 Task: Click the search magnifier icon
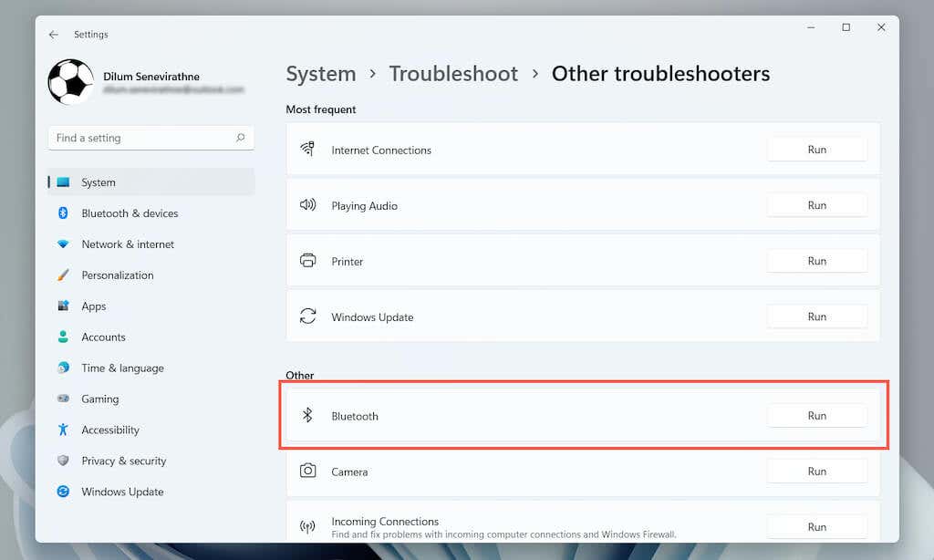pyautogui.click(x=241, y=138)
